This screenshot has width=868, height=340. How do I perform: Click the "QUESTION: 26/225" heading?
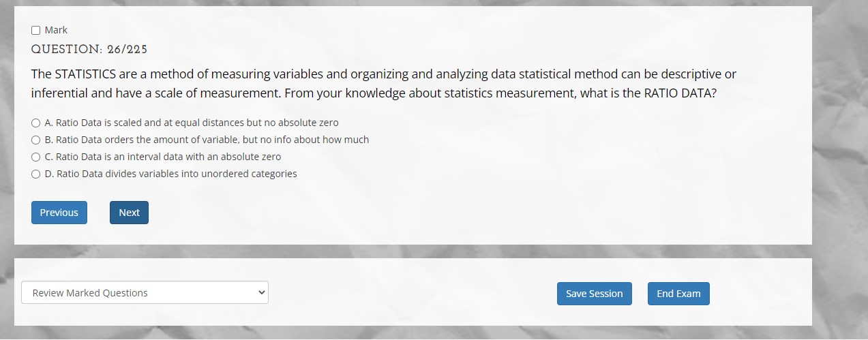(x=89, y=49)
